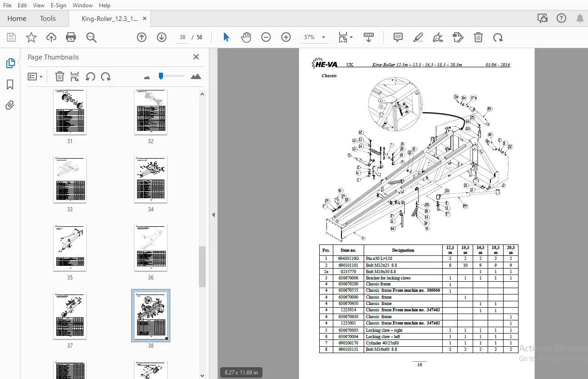The height and width of the screenshot is (379, 588).
Task: Activate the hand pan tool
Action: pos(246,37)
